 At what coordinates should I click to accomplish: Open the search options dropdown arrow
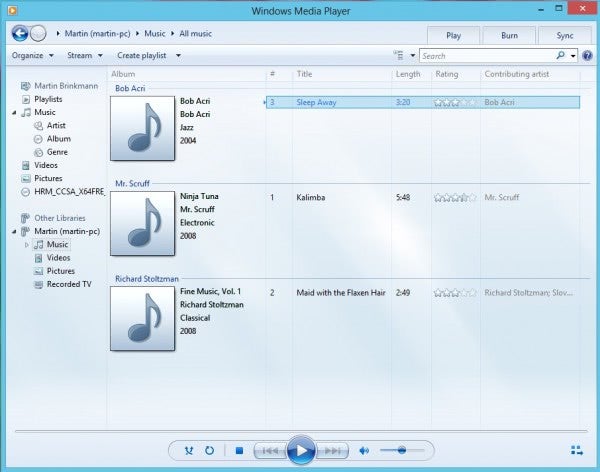(x=573, y=56)
